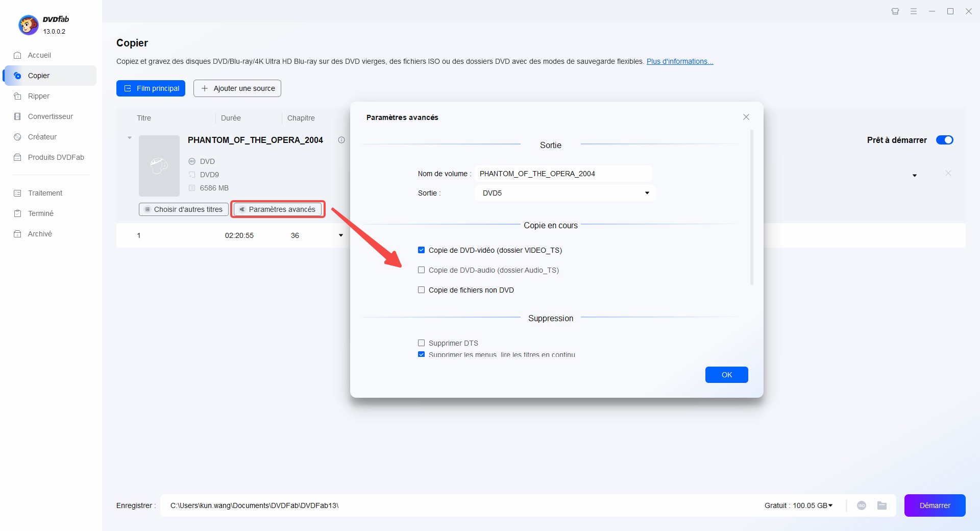The image size is (980, 531).
Task: Open Produits DVDFab section
Action: [56, 157]
